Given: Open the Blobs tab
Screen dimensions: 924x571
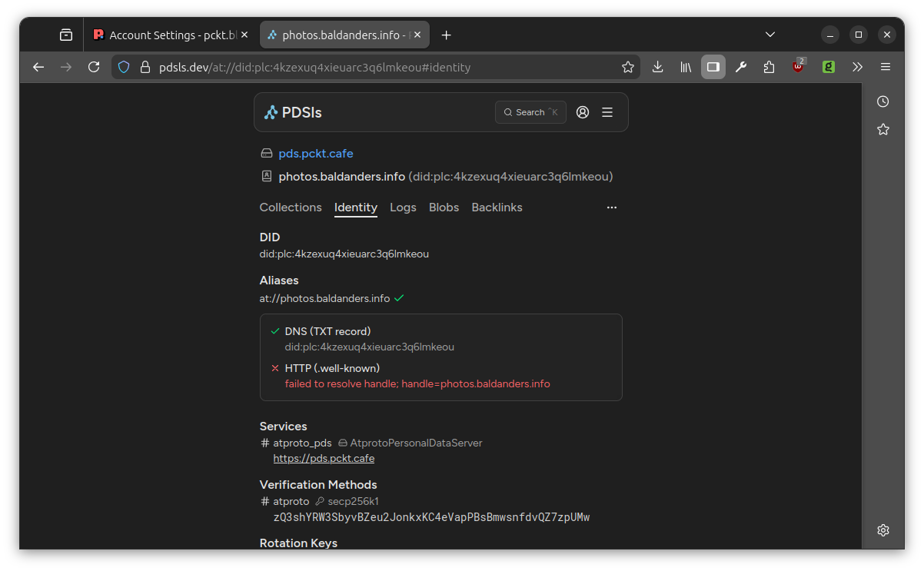Looking at the screenshot, I should [444, 207].
